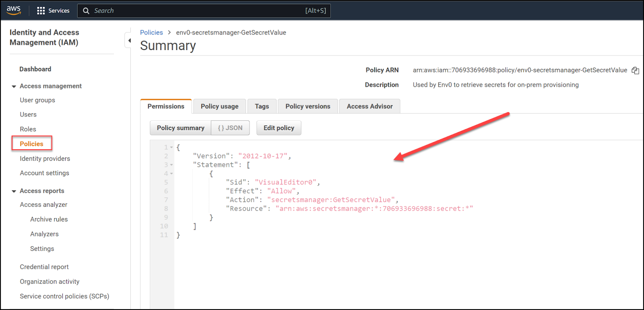Open the Access Advisor tab
This screenshot has width=644, height=310.
[370, 106]
